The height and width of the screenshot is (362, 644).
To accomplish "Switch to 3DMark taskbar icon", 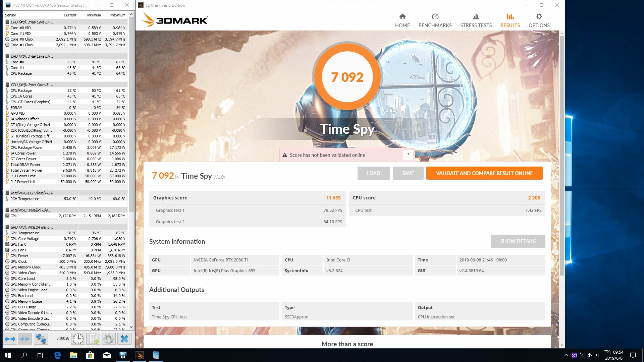I will (140, 355).
